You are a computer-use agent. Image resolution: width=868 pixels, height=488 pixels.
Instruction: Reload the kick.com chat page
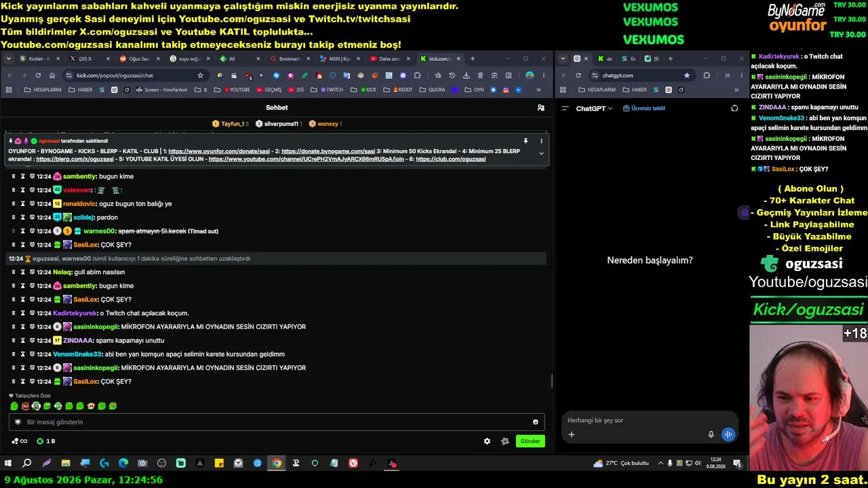point(38,75)
